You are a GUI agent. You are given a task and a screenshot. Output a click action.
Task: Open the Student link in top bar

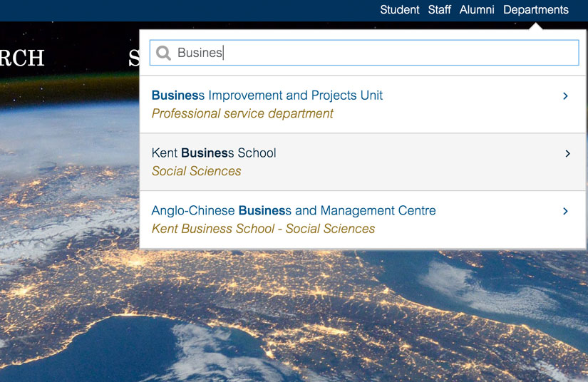point(399,10)
